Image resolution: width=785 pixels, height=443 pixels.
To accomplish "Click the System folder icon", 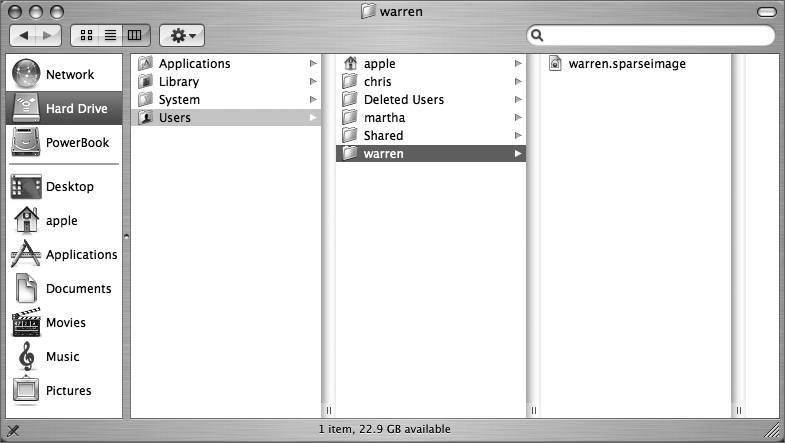I will coord(146,100).
